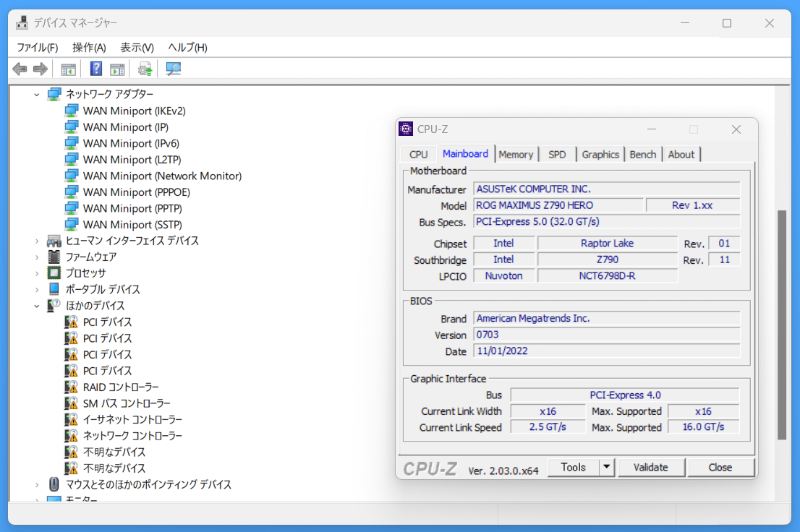Click the Forward arrow in Device Manager toolbar
This screenshot has width=800, height=532.
coord(41,69)
